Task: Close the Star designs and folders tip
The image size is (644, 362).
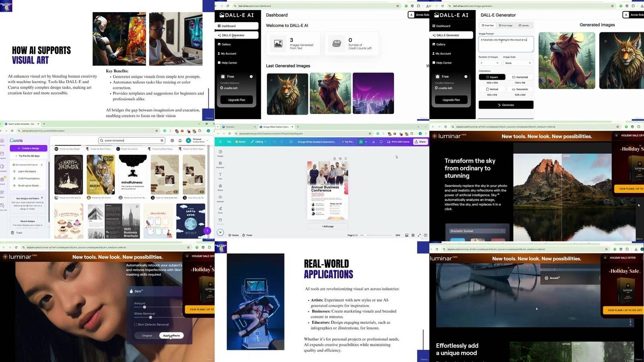Action: coord(42,198)
